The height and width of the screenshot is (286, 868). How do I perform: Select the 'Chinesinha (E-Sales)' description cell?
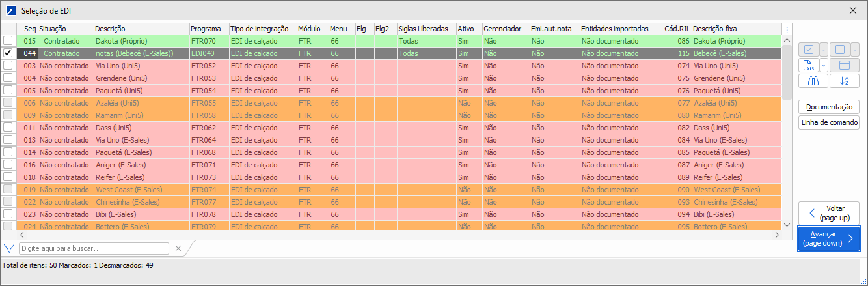[141, 201]
